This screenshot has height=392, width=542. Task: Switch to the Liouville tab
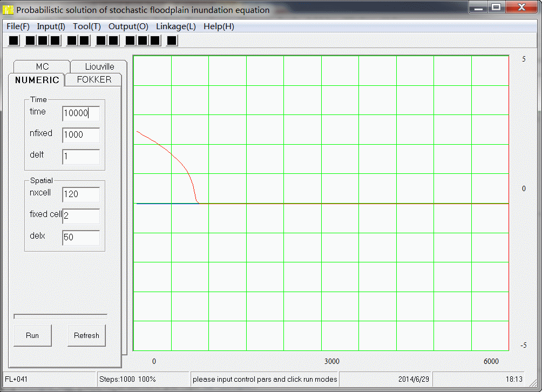(x=99, y=66)
